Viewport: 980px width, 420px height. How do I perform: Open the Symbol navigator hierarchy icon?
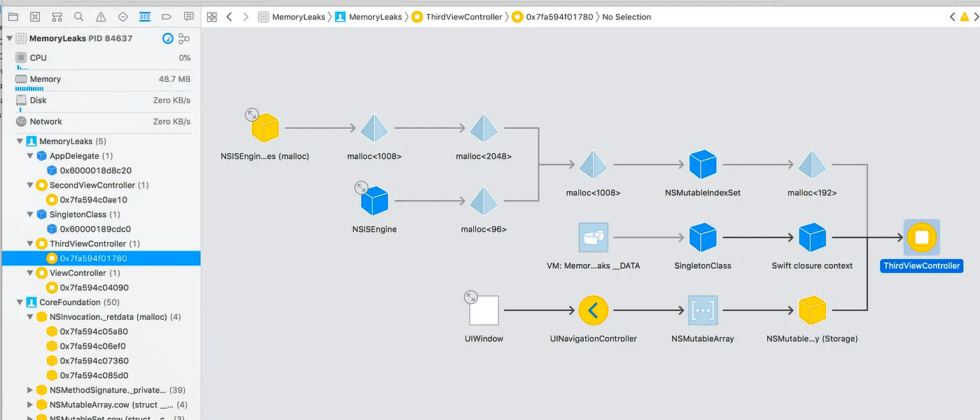coord(57,16)
